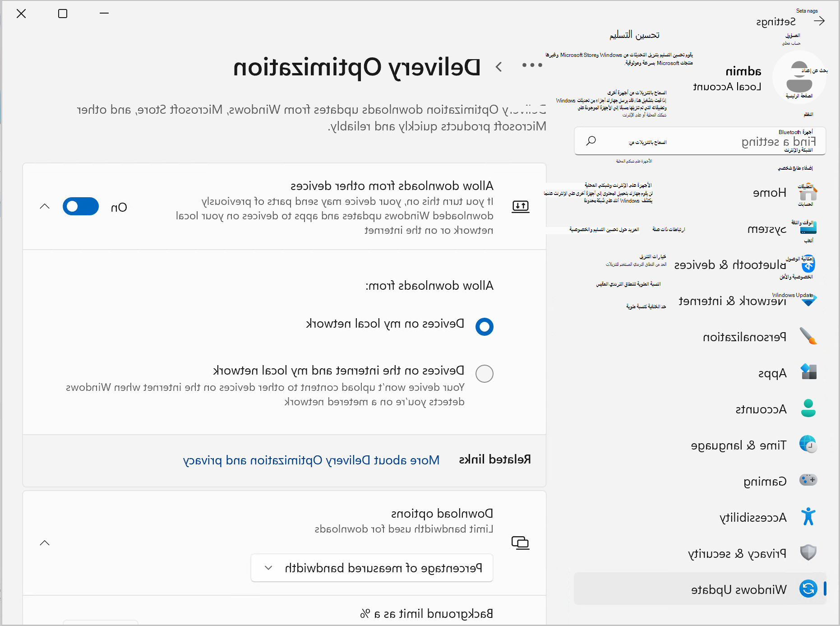
Task: Open the Accessibility figure icon
Action: point(808,516)
